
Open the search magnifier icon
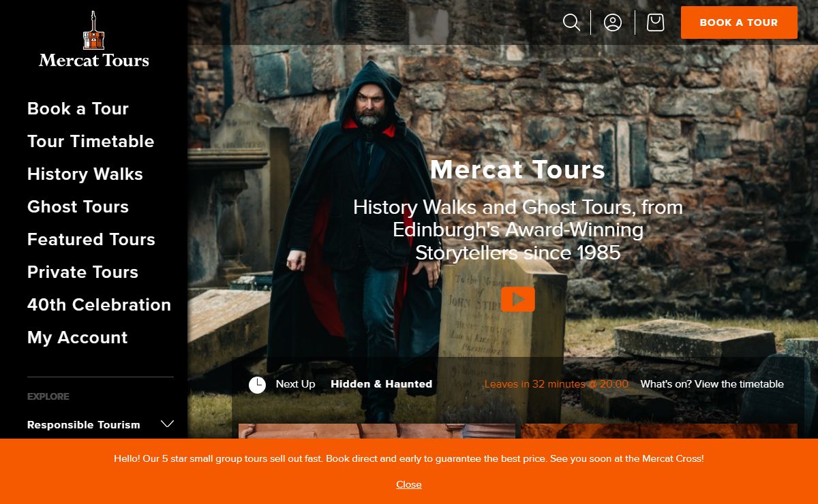[x=572, y=22]
